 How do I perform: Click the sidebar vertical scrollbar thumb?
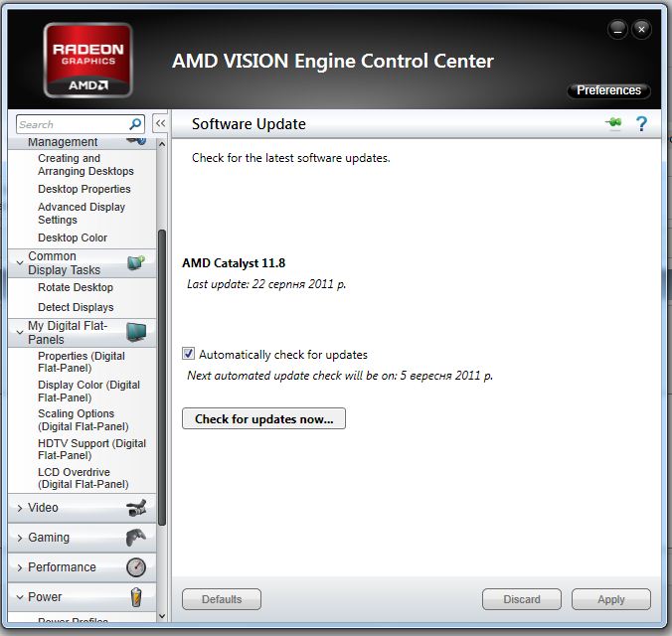point(162,378)
